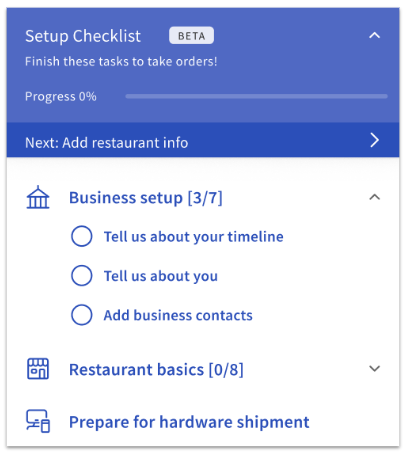The image size is (409, 455).
Task: Open the Tell us about your timeline task
Action: (194, 237)
